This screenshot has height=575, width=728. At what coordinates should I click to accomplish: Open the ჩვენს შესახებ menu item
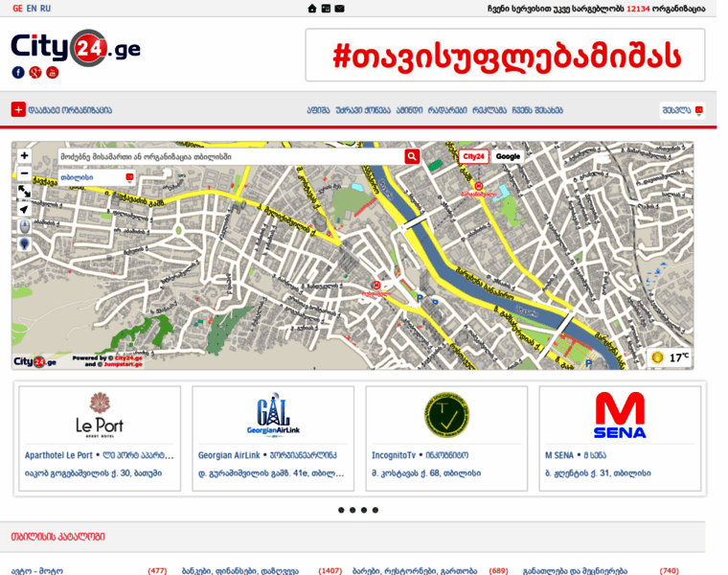click(537, 110)
